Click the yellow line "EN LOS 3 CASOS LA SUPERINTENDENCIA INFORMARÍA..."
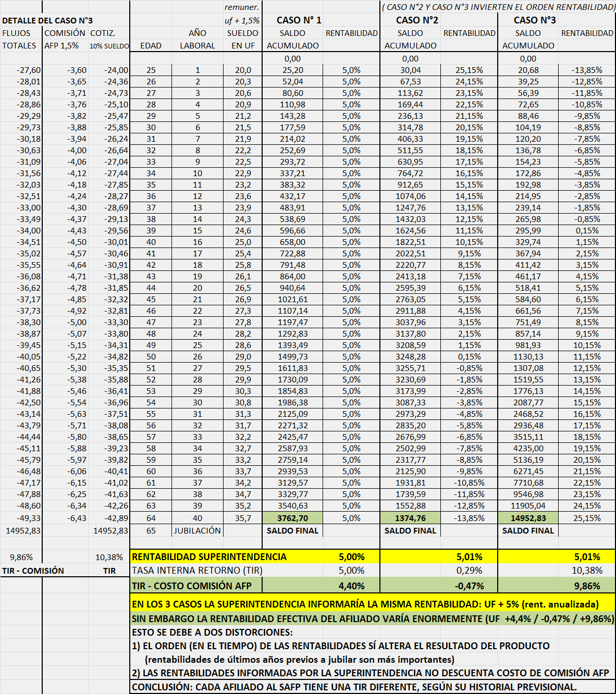Image resolution: width=616 pixels, height=694 pixels. [365, 604]
